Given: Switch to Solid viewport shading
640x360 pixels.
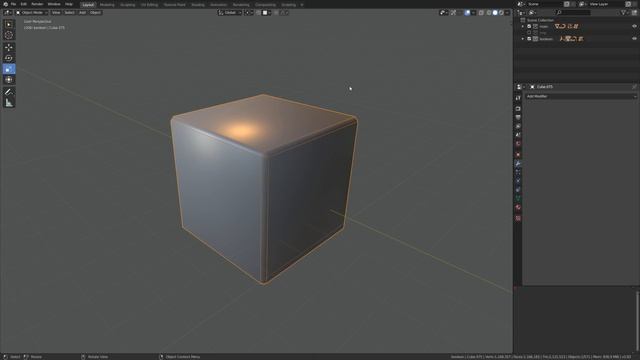Looking at the screenshot, I should (495, 13).
